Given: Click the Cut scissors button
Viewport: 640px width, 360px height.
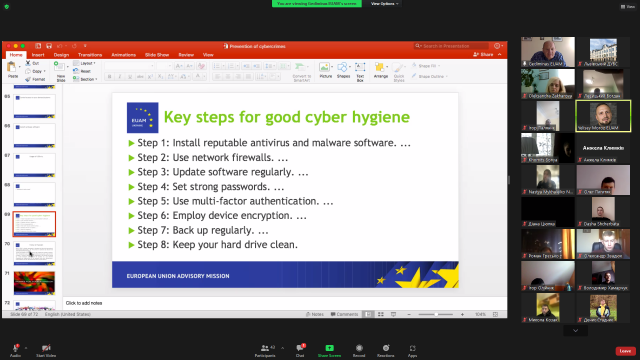Looking at the screenshot, I should (32, 63).
